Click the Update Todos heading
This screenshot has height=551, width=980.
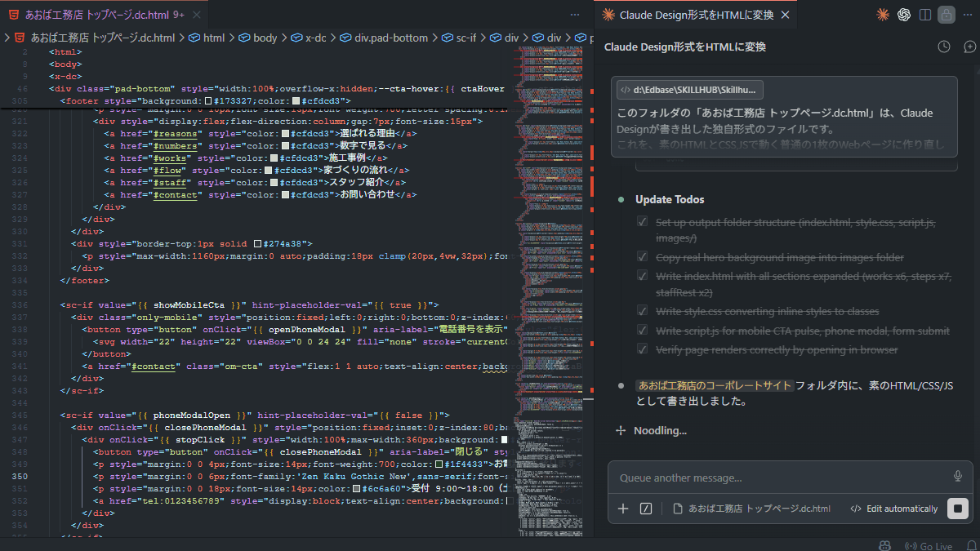click(x=670, y=199)
